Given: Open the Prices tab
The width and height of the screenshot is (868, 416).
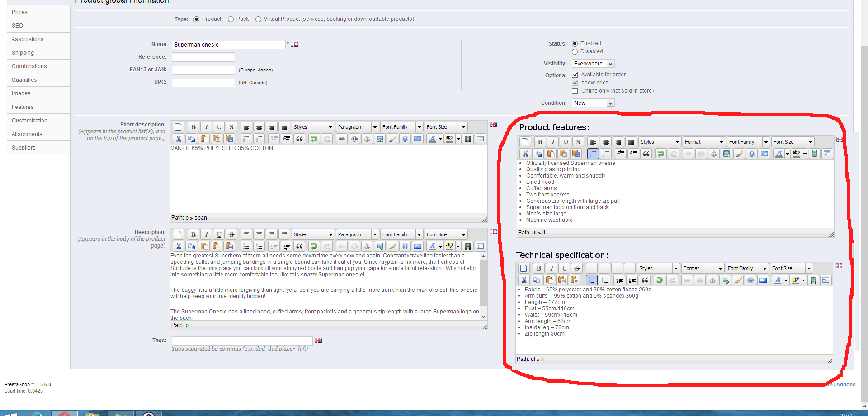Looking at the screenshot, I should point(38,12).
